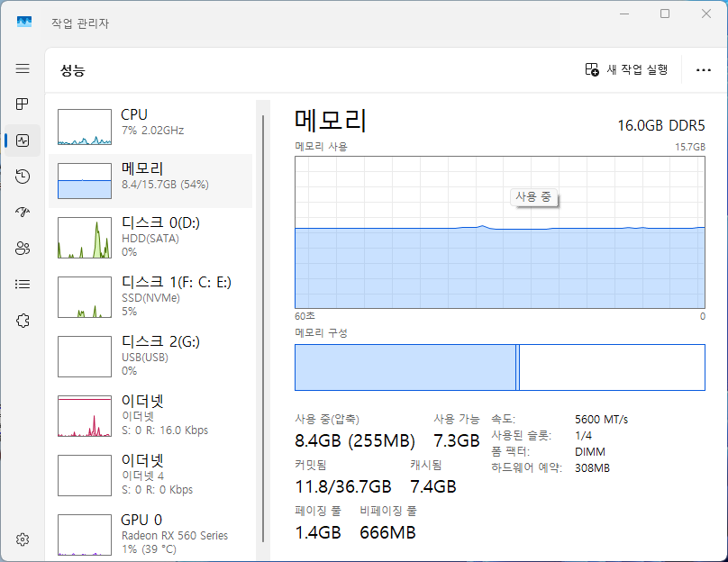Click the CPU mini graph thumbnail
The width and height of the screenshot is (728, 562).
(x=85, y=127)
